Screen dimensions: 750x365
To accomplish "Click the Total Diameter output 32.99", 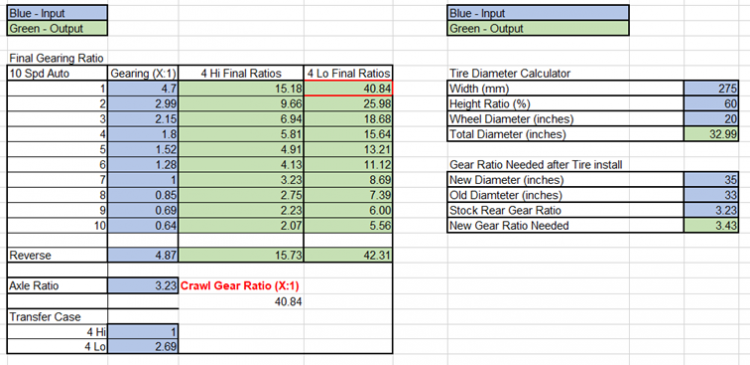I will pos(711,134).
